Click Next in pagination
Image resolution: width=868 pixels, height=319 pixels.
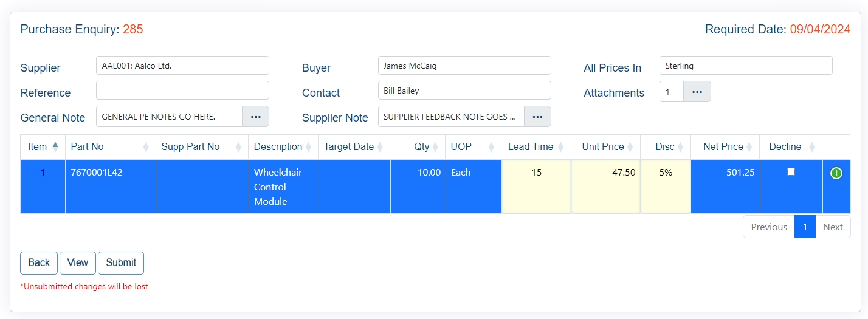pos(832,227)
